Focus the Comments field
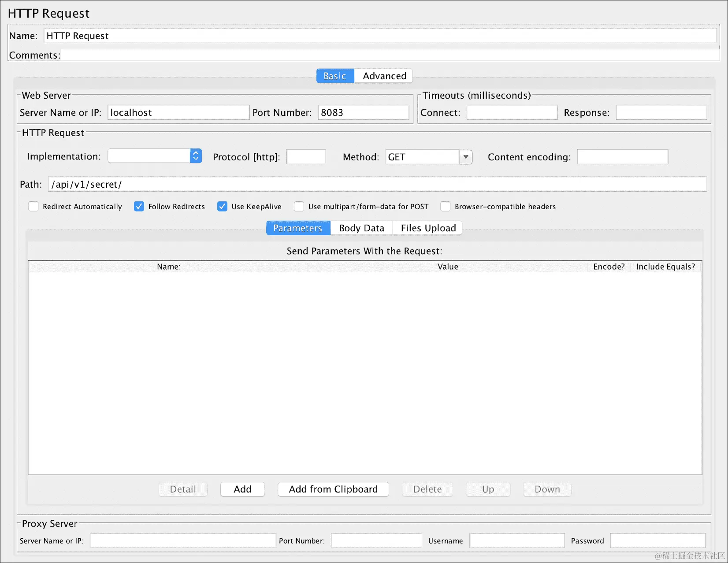 [x=390, y=55]
